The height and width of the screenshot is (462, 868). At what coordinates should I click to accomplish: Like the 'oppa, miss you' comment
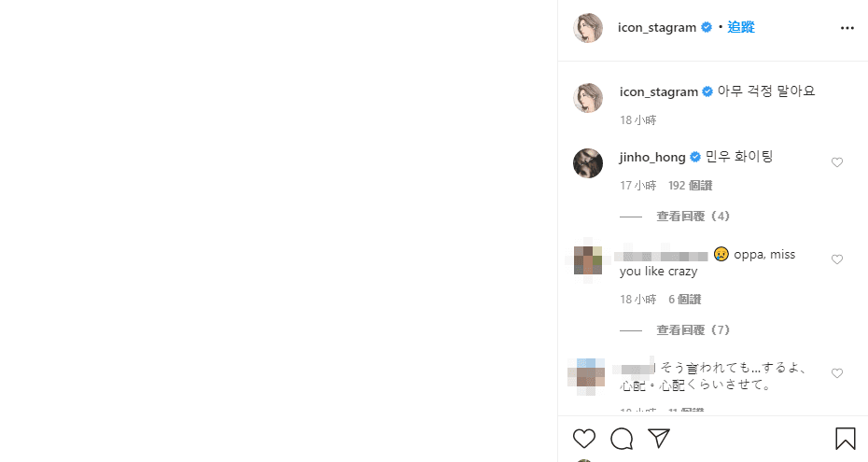[x=837, y=259]
